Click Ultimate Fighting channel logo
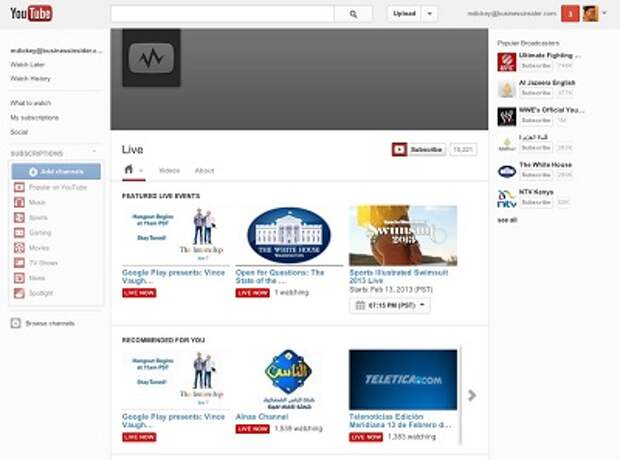The width and height of the screenshot is (620, 460). 507,62
